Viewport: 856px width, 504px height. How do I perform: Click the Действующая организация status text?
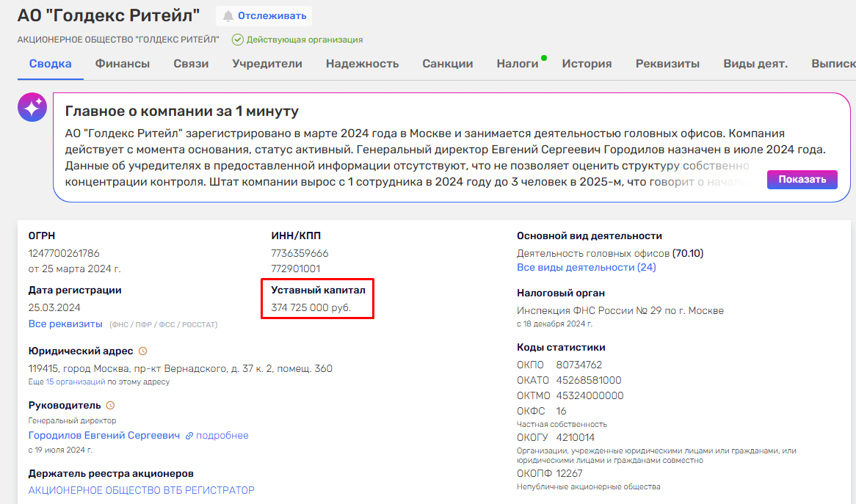click(305, 40)
